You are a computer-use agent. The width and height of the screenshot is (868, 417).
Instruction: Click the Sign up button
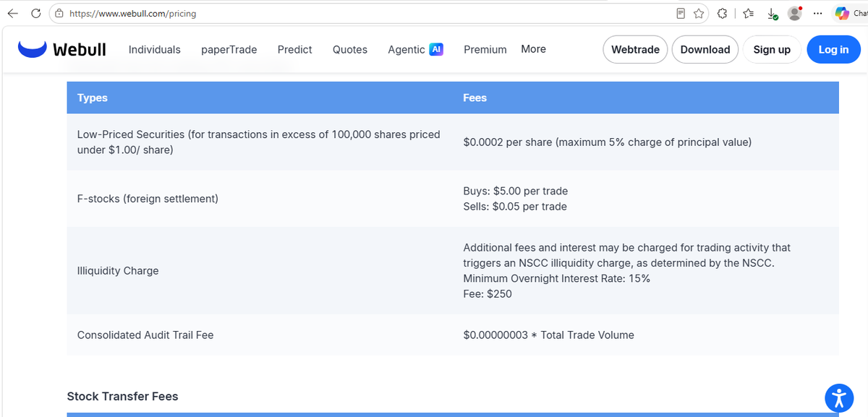pyautogui.click(x=772, y=49)
